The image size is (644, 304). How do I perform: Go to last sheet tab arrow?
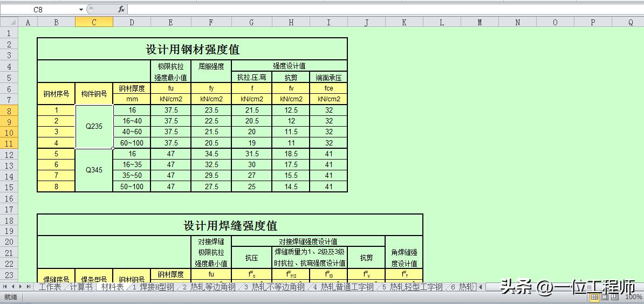pyautogui.click(x=29, y=286)
